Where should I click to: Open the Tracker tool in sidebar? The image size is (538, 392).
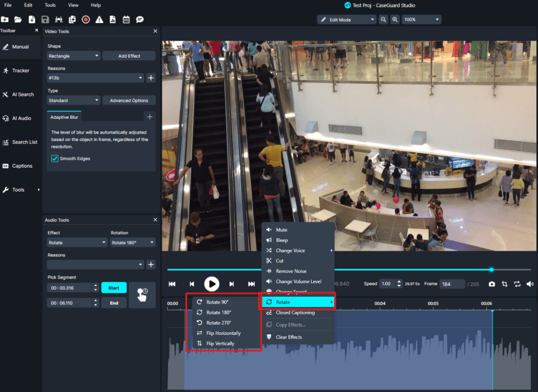(x=20, y=71)
